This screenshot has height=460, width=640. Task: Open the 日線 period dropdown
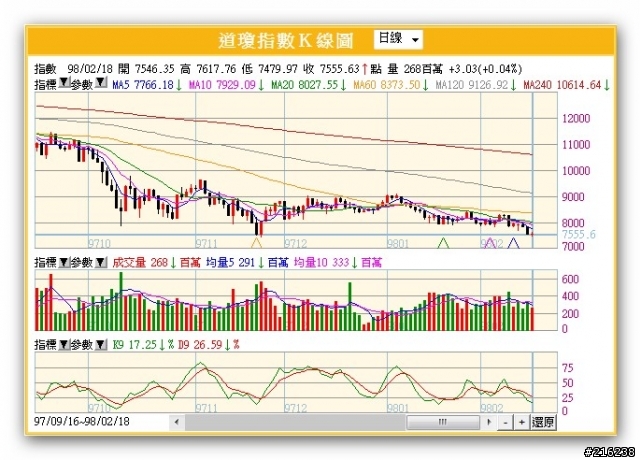[398, 39]
